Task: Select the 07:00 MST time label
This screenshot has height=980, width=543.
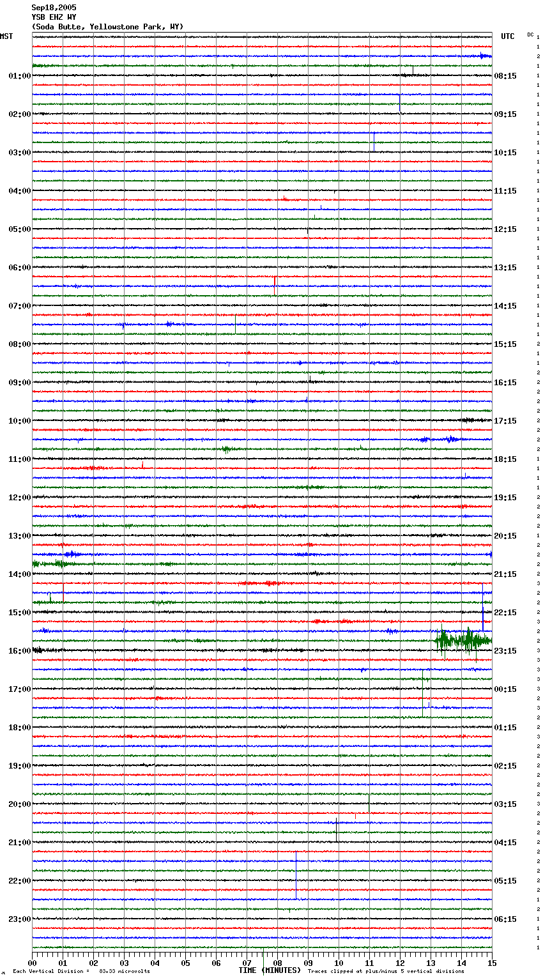Action: click(x=20, y=306)
